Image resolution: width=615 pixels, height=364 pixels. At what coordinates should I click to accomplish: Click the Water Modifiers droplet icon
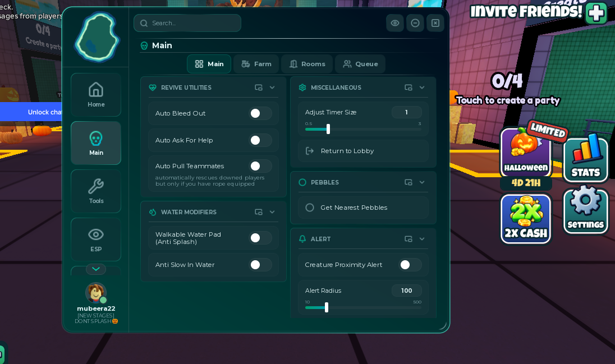pyautogui.click(x=153, y=212)
